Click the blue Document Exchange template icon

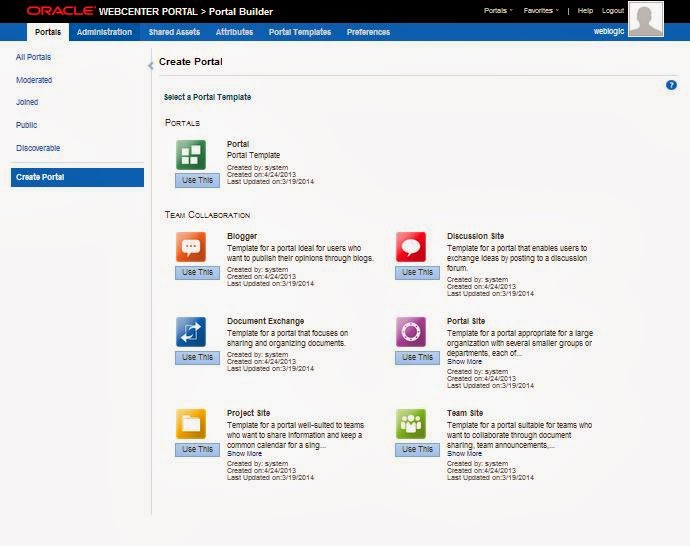pyautogui.click(x=191, y=332)
